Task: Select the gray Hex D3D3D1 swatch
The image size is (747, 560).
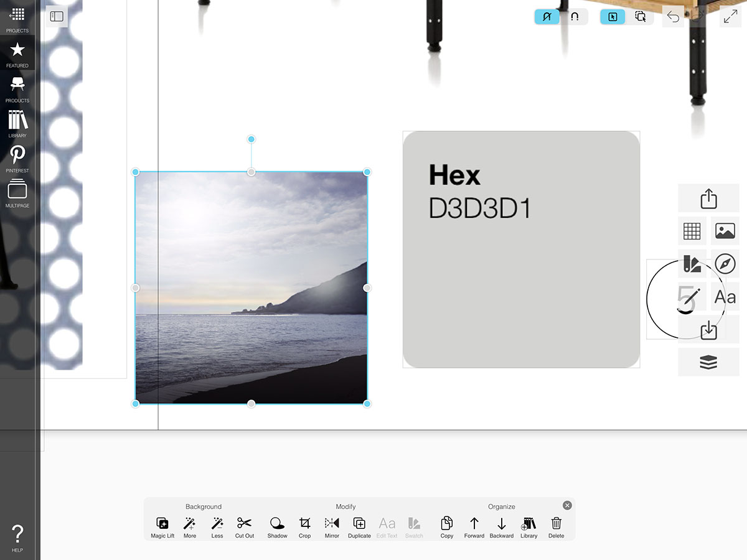Action: click(x=522, y=250)
